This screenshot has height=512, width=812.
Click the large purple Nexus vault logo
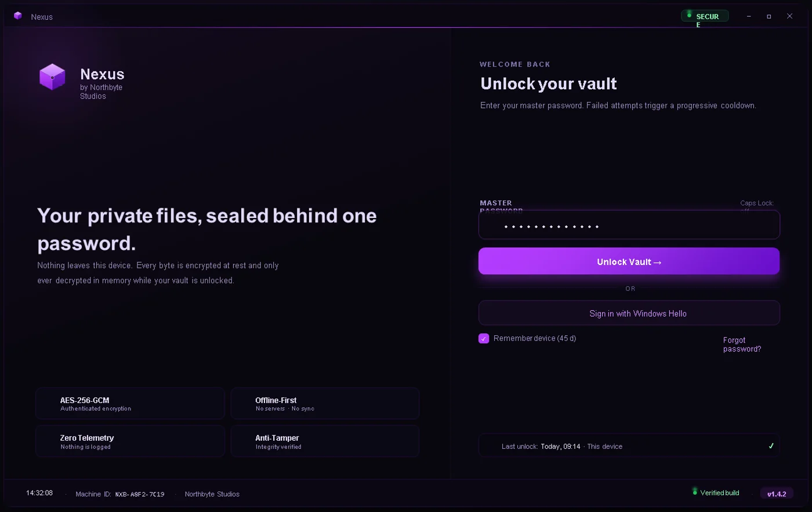(52, 77)
